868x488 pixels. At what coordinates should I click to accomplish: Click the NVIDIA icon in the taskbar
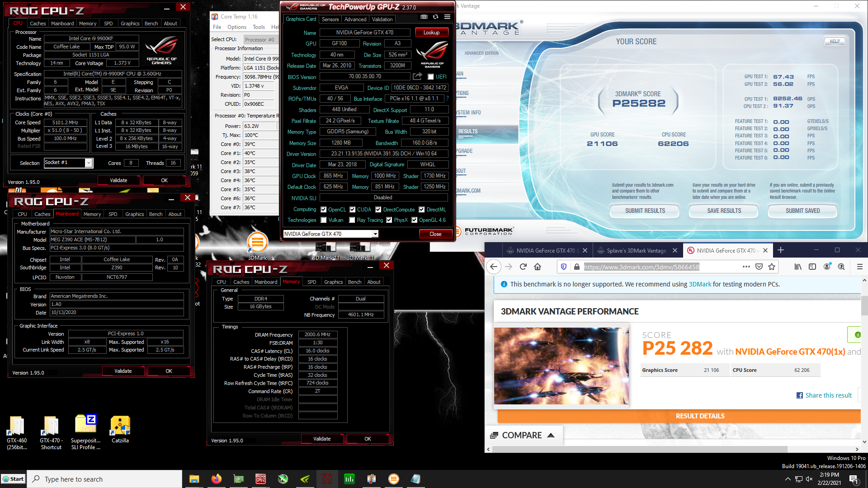(x=305, y=479)
